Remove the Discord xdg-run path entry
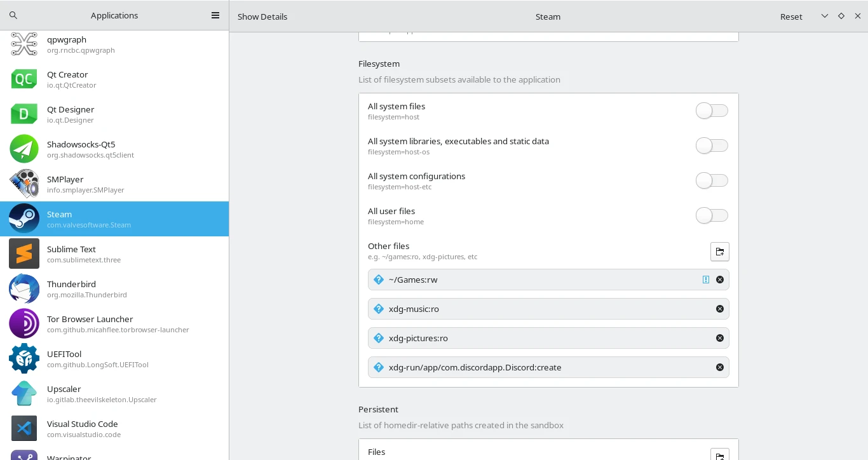This screenshot has width=868, height=460. pyautogui.click(x=720, y=367)
